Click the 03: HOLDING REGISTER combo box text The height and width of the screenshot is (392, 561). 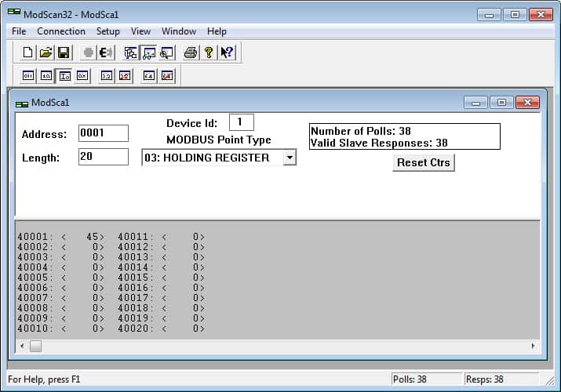(x=207, y=158)
